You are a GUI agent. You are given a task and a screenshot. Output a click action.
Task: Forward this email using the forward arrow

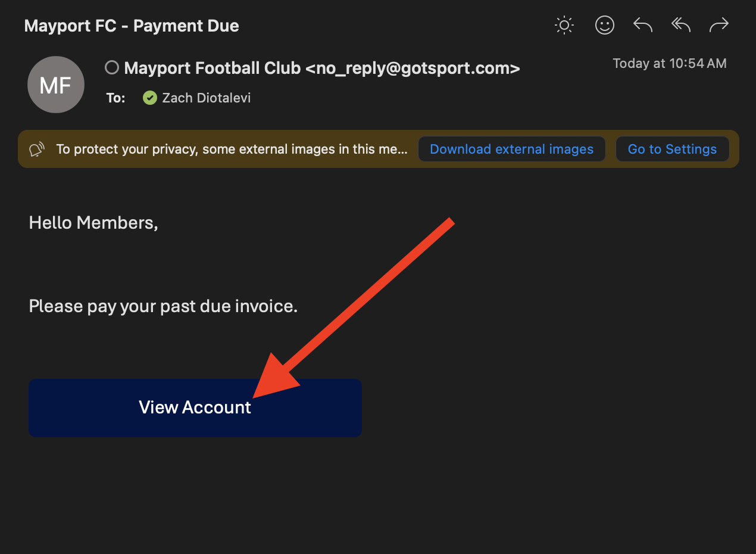(x=719, y=25)
